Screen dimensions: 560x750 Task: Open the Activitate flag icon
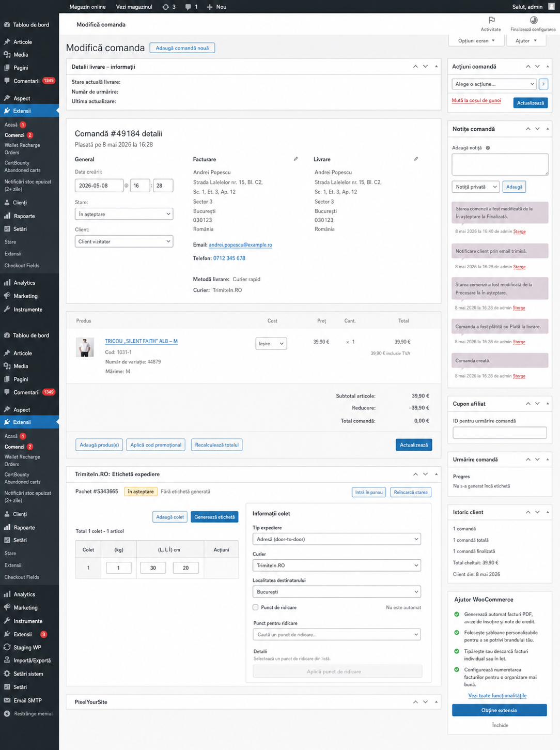(x=491, y=20)
